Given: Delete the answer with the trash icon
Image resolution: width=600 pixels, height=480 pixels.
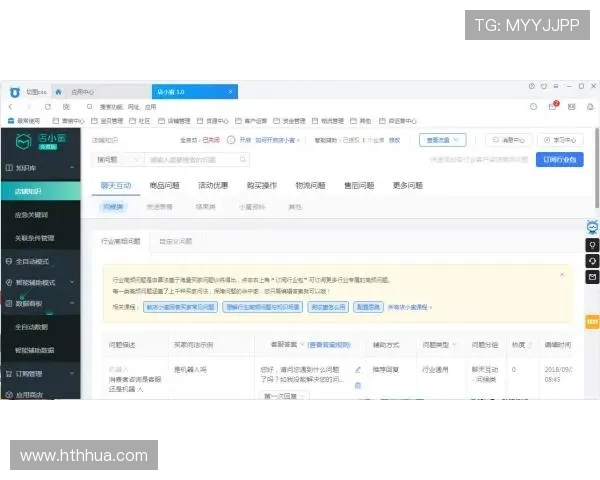Looking at the screenshot, I should tap(358, 385).
